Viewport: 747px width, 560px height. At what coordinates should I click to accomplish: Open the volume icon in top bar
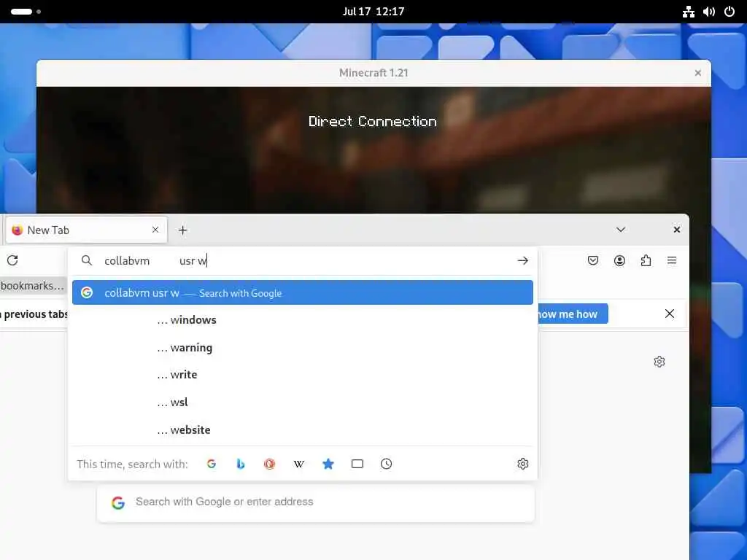pos(709,12)
